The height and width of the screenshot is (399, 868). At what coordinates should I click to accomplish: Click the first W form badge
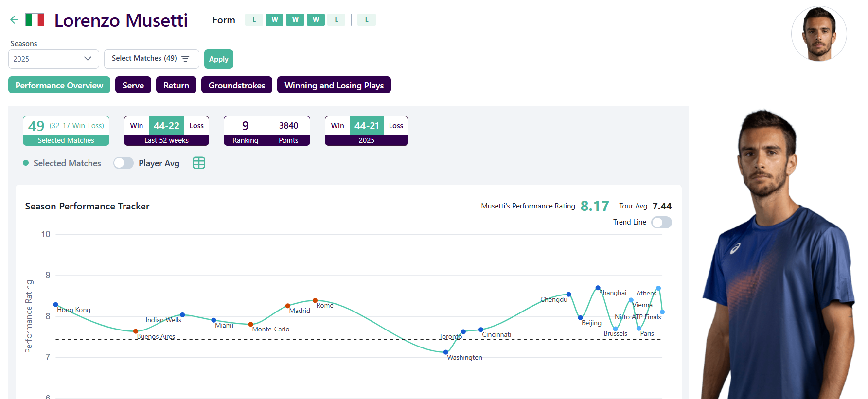(x=274, y=20)
